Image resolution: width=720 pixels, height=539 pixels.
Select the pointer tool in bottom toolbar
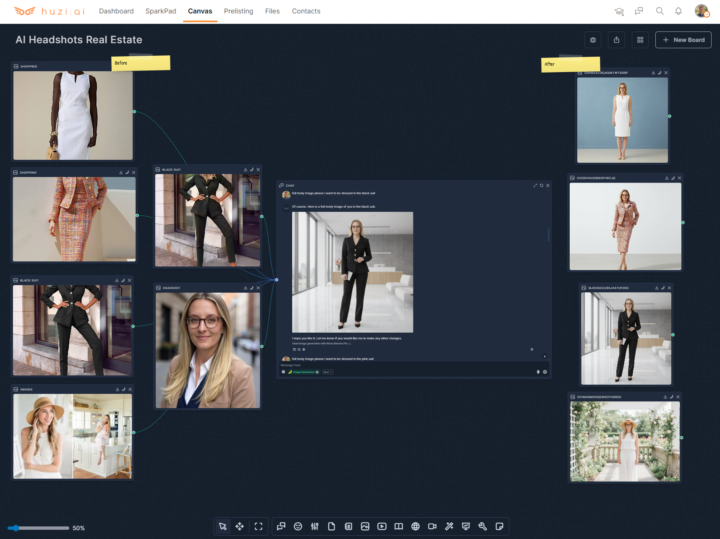223,526
